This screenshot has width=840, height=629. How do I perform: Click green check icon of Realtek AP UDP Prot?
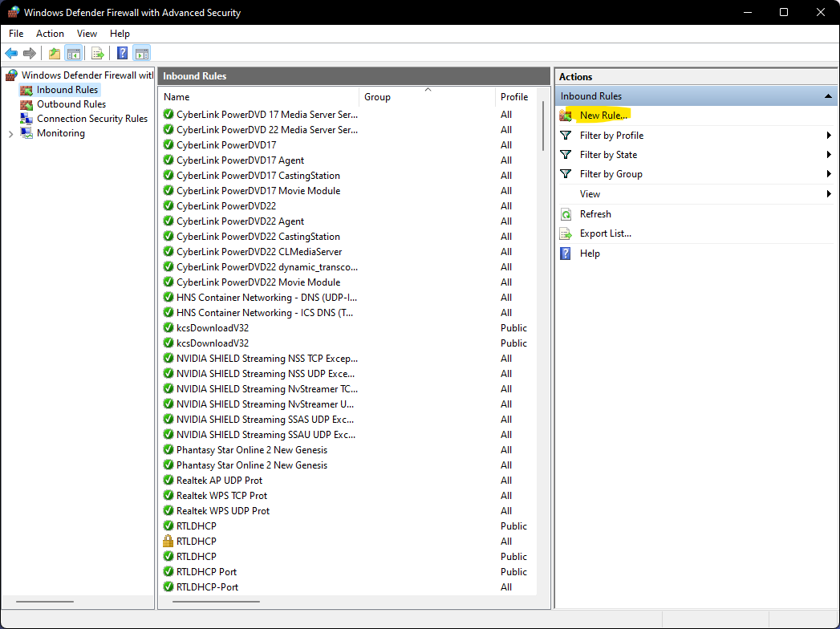pyautogui.click(x=168, y=480)
